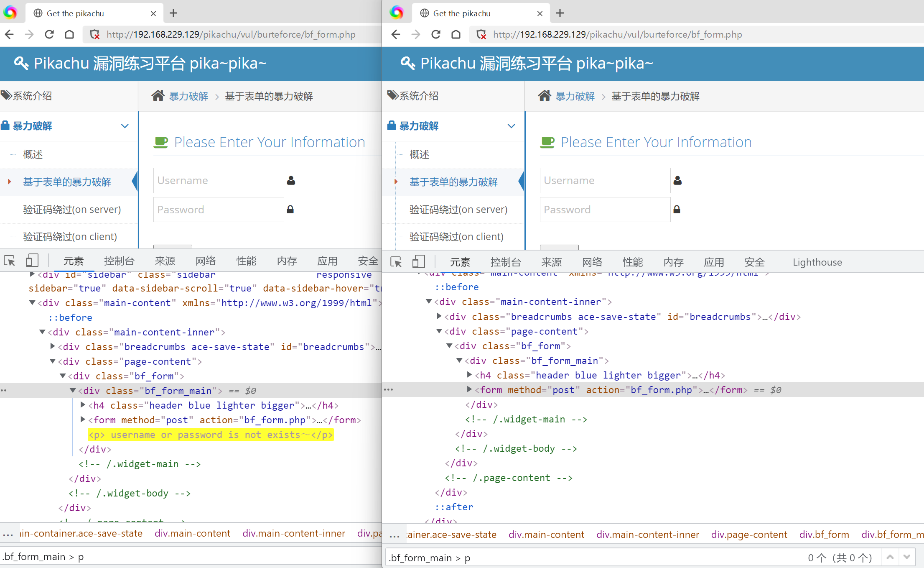
Task: Select ::after pseudo-element in right DevTools
Action: click(454, 507)
